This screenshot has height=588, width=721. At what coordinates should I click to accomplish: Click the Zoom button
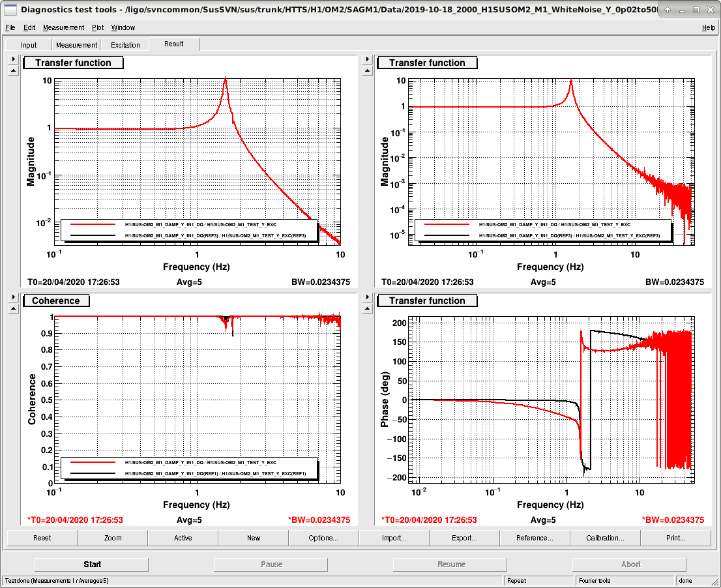click(113, 538)
